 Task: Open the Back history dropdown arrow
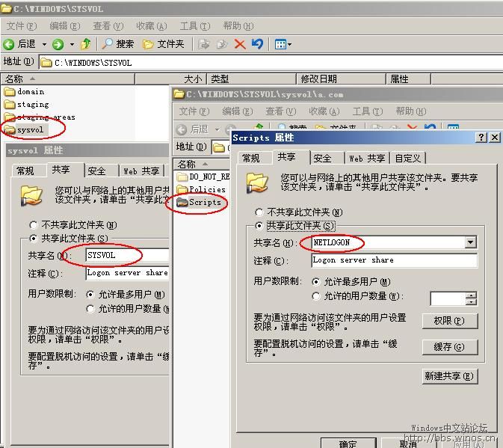(44, 44)
